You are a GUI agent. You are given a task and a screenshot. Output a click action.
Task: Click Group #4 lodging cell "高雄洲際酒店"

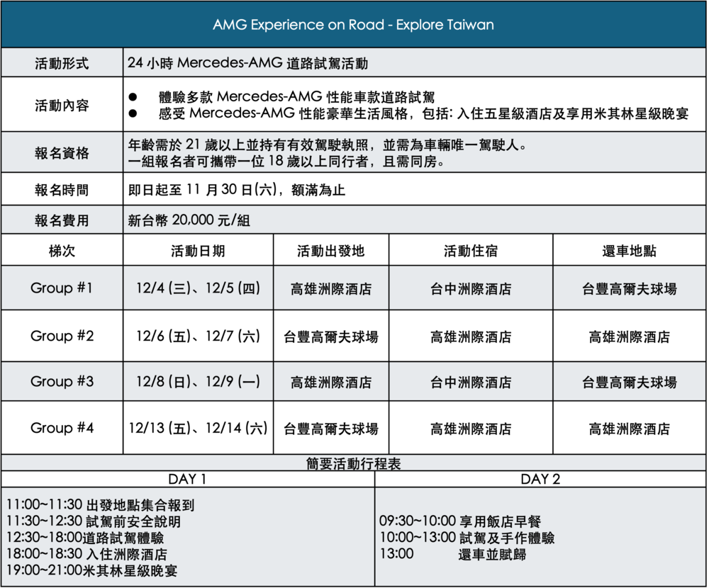471,429
